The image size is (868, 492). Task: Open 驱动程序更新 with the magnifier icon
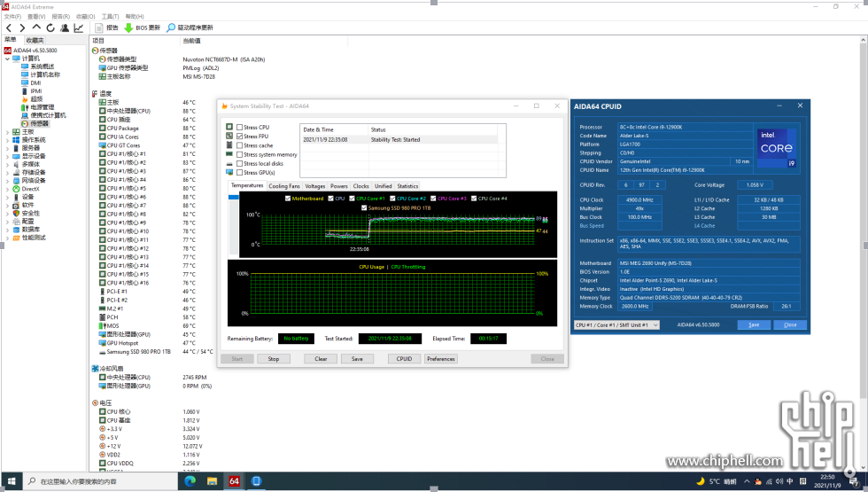pyautogui.click(x=190, y=27)
